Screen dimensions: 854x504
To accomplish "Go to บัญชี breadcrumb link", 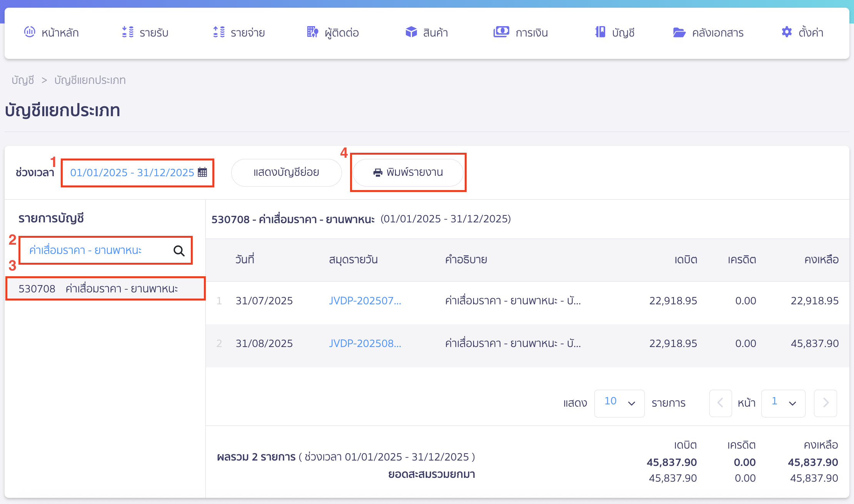I will click(23, 80).
